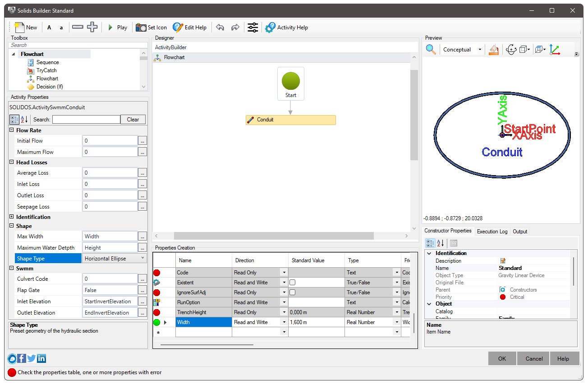The width and height of the screenshot is (588, 385).
Task: Open the Twitter icon
Action: (32, 359)
